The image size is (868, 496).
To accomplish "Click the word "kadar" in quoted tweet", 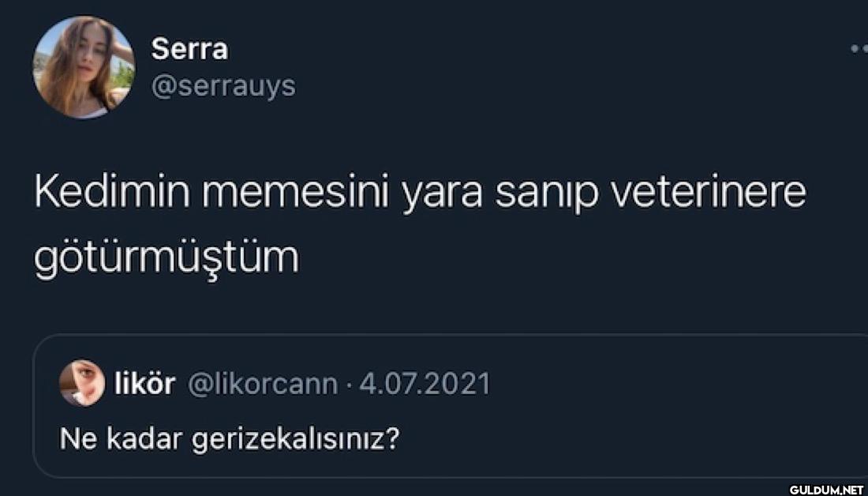I will [x=144, y=439].
